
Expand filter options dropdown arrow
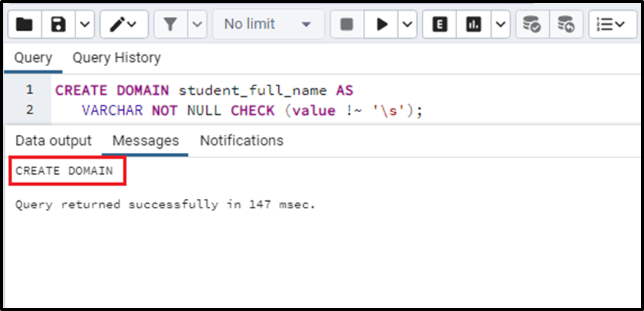coord(198,24)
